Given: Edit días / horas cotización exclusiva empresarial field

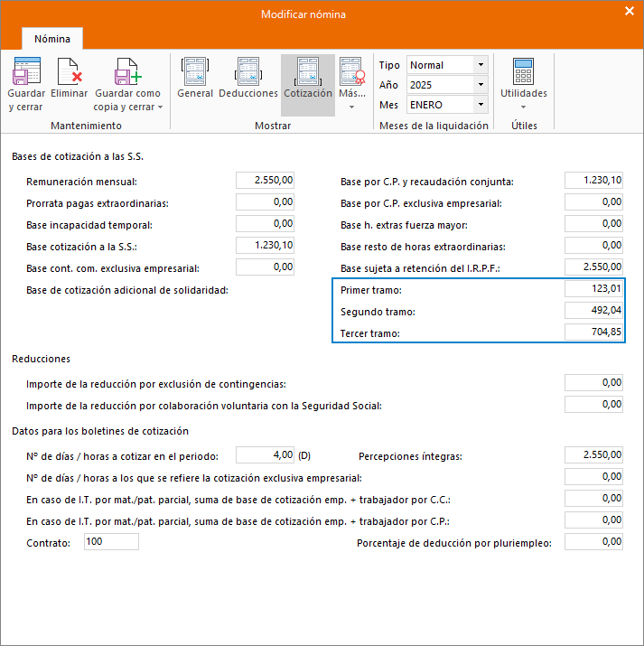Looking at the screenshot, I should point(593,477).
